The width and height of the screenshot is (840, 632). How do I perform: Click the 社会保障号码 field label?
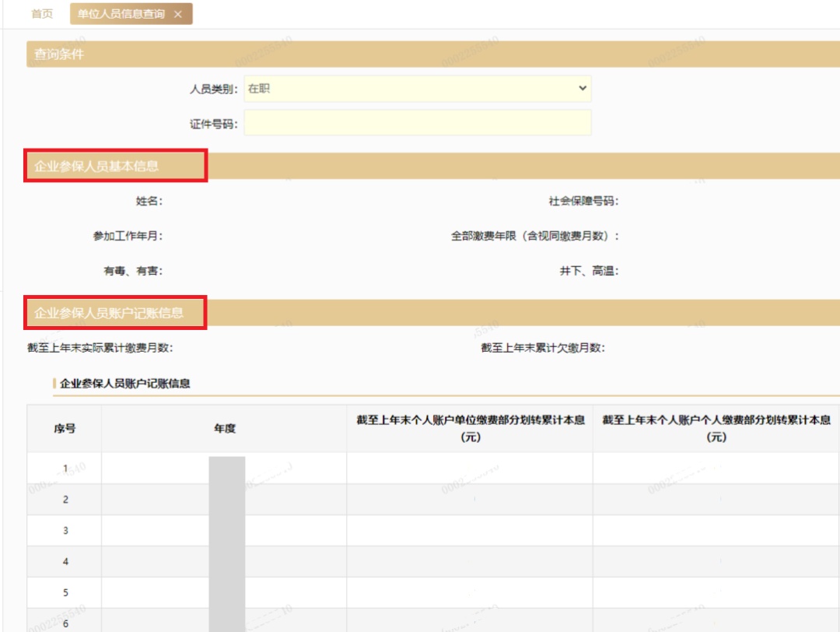[583, 201]
